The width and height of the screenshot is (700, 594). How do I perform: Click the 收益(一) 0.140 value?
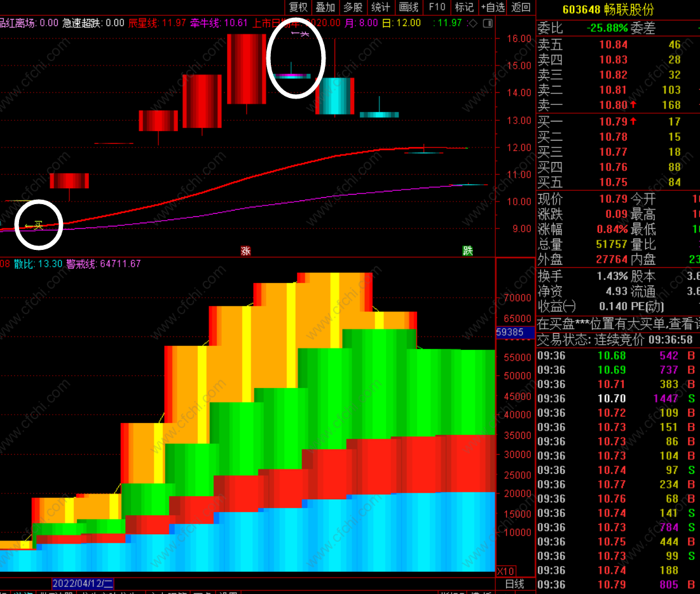(x=612, y=307)
